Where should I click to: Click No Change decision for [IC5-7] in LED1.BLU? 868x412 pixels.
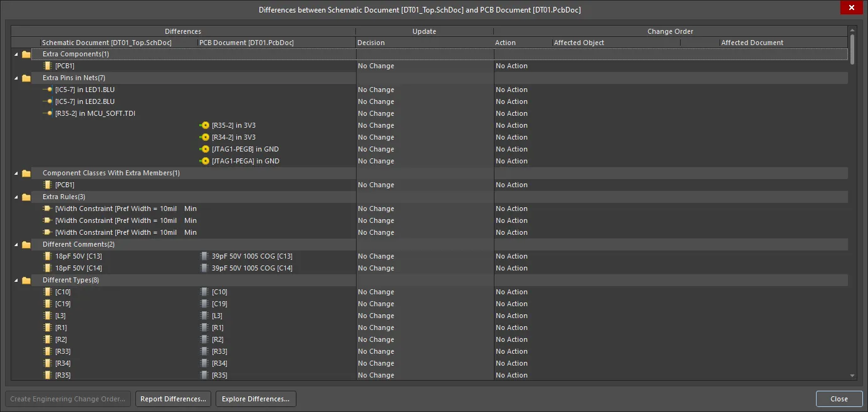point(376,90)
